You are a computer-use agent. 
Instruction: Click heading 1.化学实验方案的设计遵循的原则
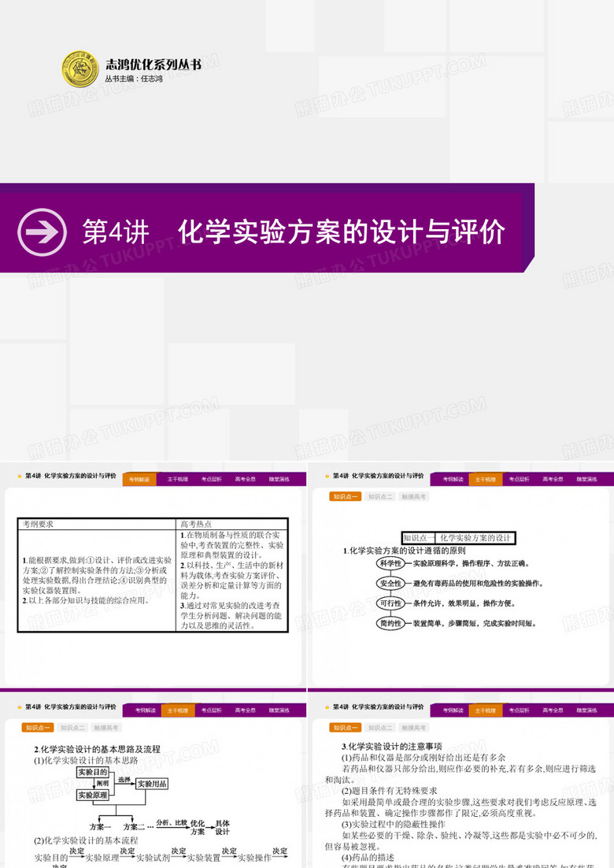405,551
